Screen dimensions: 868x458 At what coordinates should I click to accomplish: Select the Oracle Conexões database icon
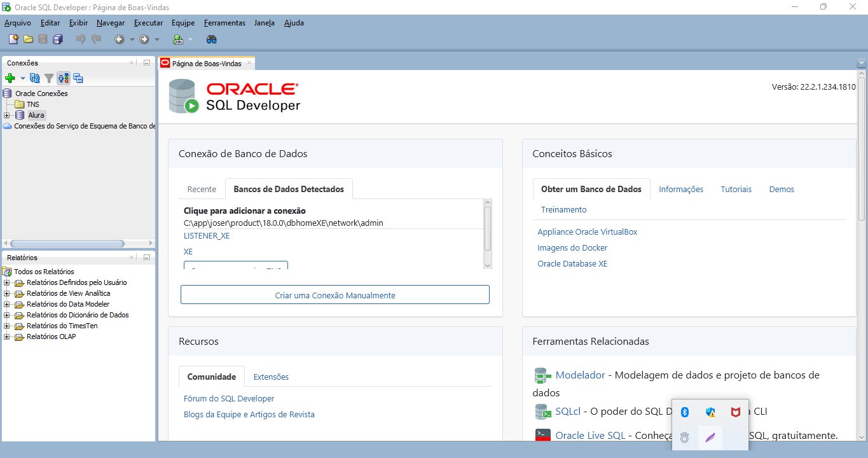coord(8,94)
